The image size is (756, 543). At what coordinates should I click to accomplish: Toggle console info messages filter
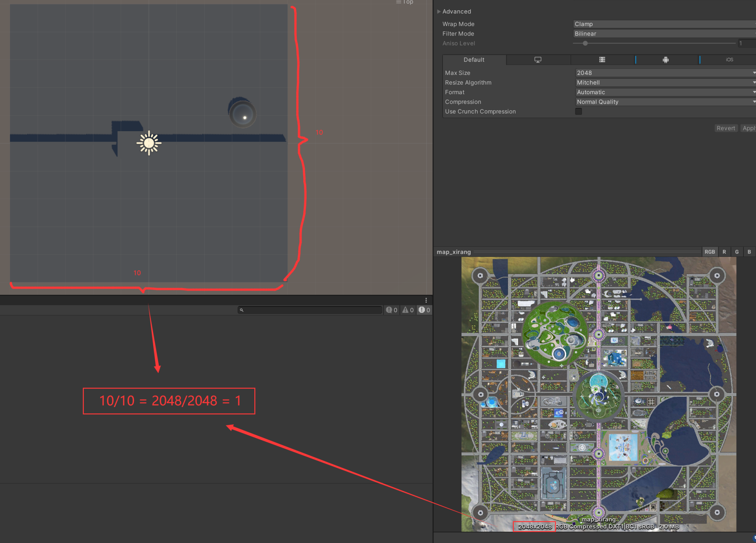click(x=391, y=310)
